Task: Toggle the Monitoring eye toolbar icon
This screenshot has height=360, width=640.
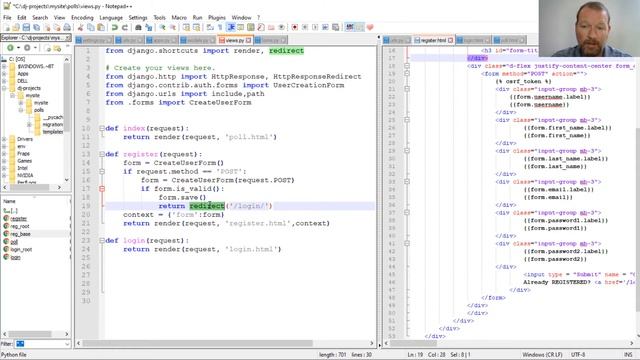Action: [x=281, y=27]
